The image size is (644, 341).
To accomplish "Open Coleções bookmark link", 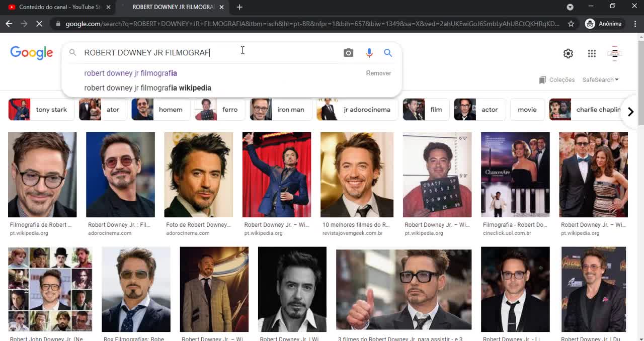I will (x=556, y=80).
